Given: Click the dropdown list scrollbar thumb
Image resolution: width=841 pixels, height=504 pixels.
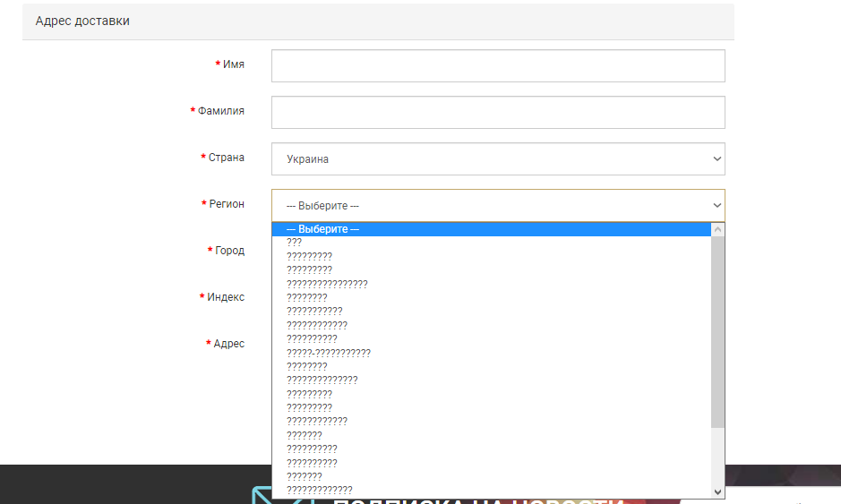Looking at the screenshot, I should coord(717,332).
